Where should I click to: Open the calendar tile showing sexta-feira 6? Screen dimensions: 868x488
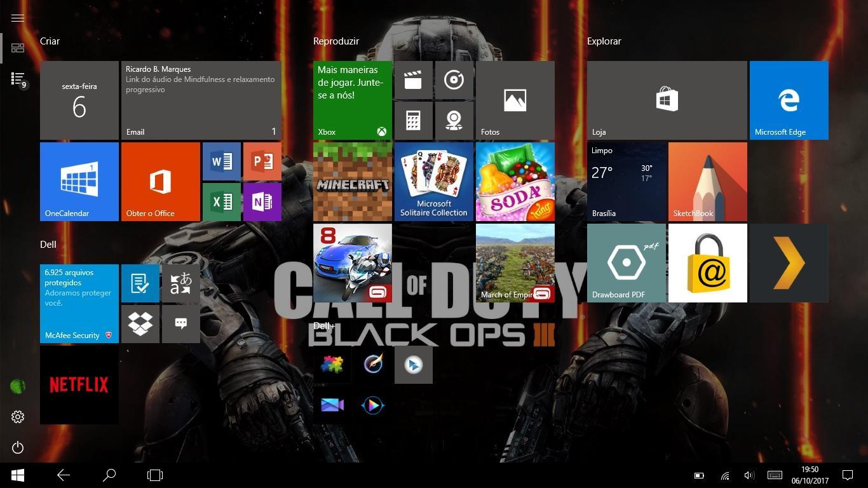coord(79,100)
